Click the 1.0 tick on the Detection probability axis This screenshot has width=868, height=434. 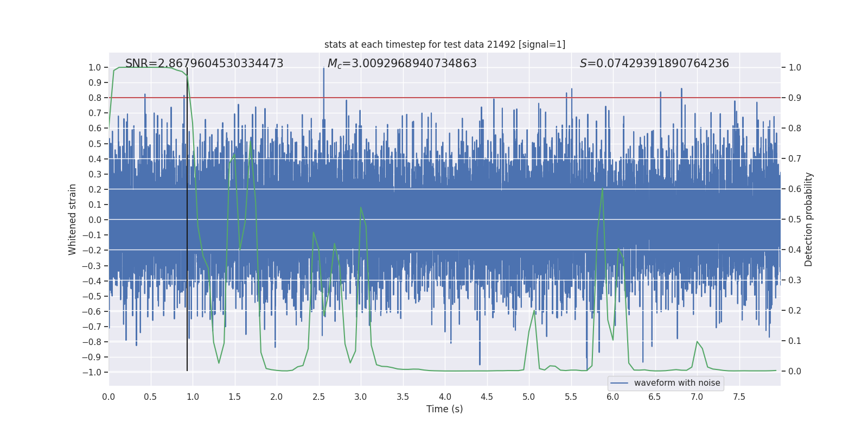(795, 67)
